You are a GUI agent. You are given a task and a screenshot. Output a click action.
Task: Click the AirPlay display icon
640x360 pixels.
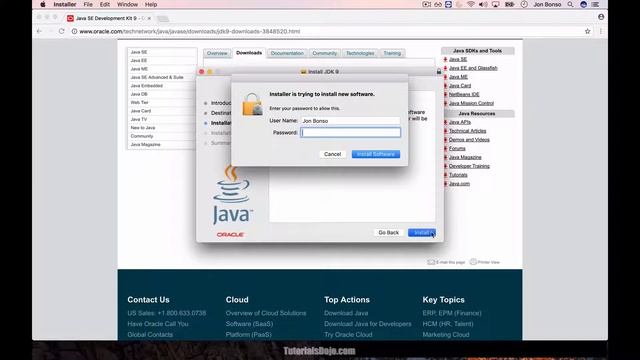pos(496,4)
